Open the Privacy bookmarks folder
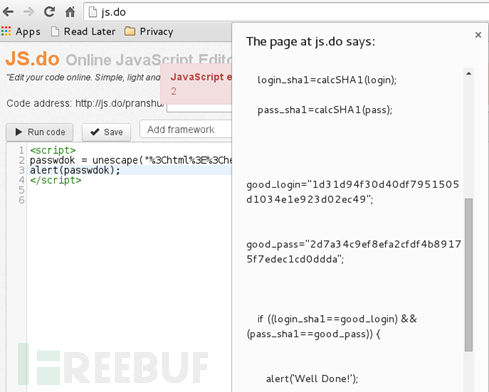Viewport: 489px width, 392px height. coord(149,32)
